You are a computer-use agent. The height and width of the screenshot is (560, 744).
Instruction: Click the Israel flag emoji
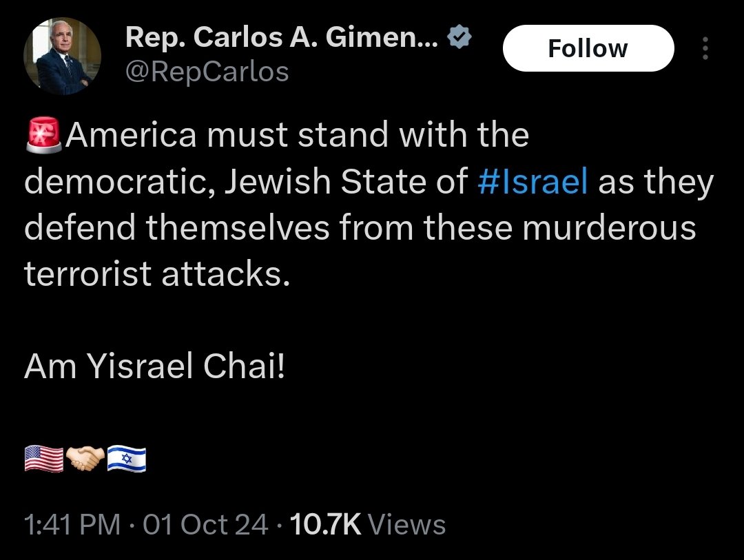127,458
